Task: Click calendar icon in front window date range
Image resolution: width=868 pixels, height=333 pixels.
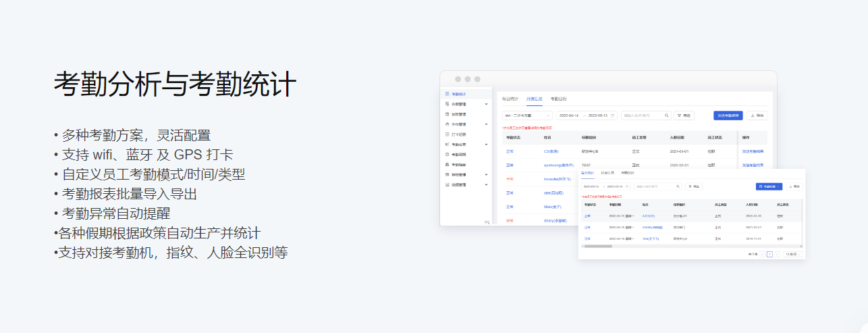Action: 627,186
